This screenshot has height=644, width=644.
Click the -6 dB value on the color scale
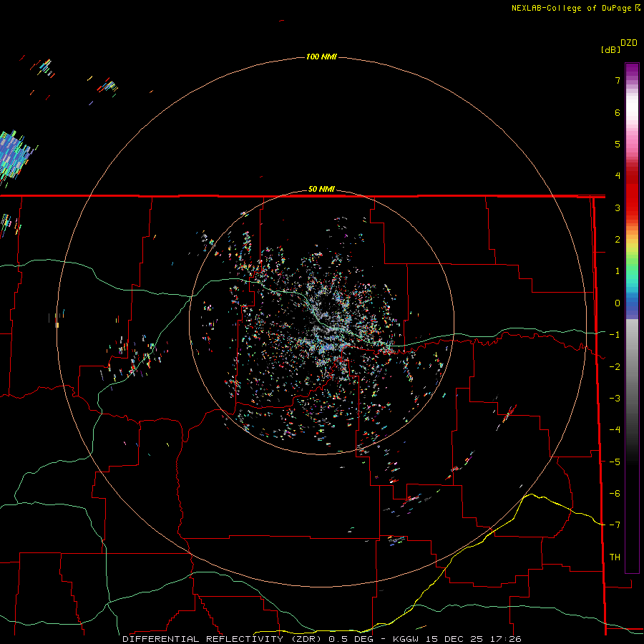pyautogui.click(x=615, y=494)
